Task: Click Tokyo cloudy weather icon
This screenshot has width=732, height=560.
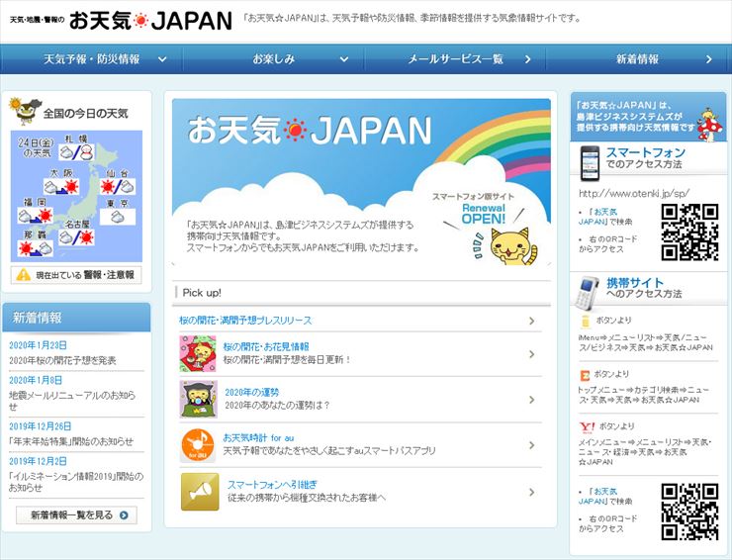Action: pos(118,217)
